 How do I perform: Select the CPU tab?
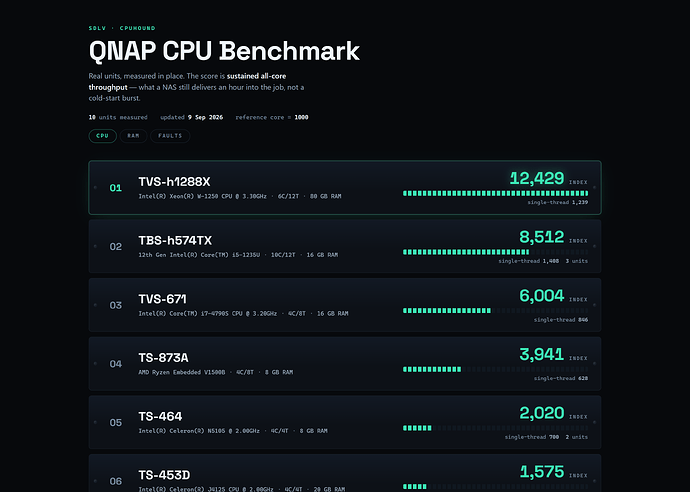(103, 136)
